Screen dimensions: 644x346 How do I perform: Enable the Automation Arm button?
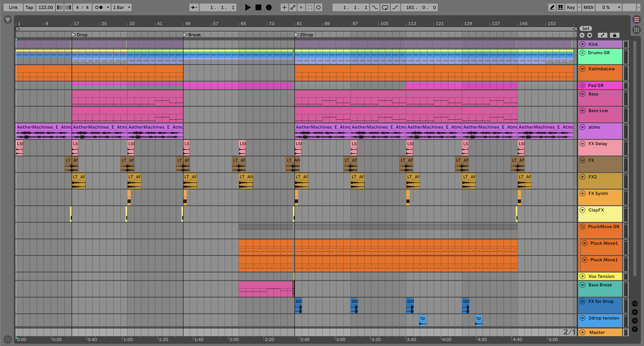coord(293,8)
